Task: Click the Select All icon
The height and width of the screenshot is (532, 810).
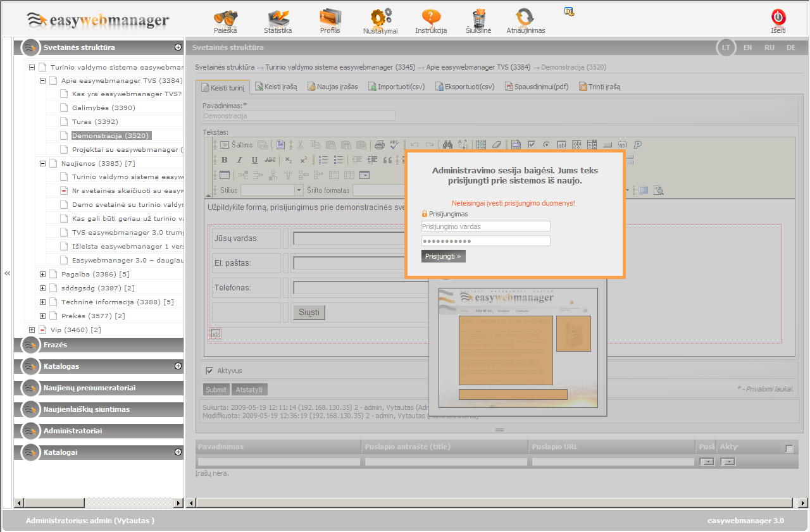Action: click(x=481, y=144)
